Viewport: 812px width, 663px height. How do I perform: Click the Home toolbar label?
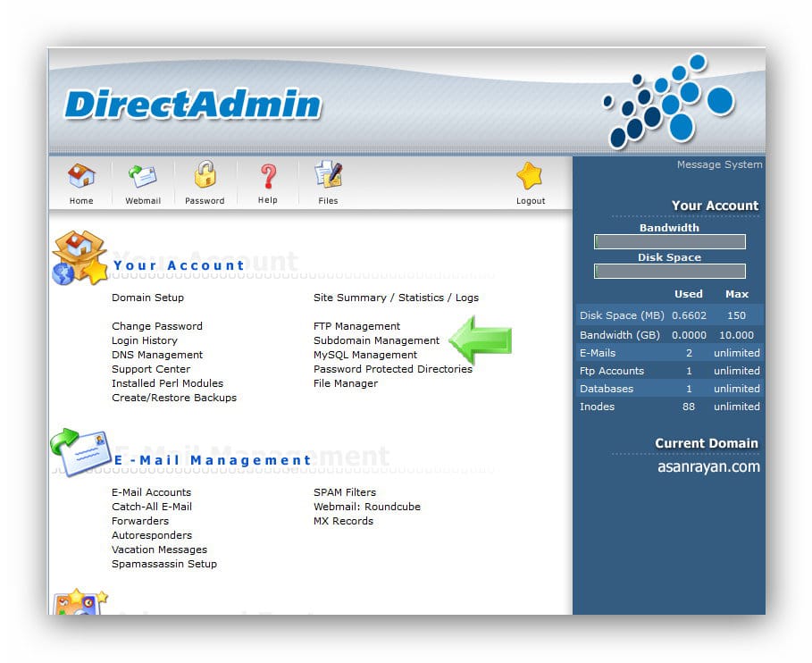pos(81,201)
